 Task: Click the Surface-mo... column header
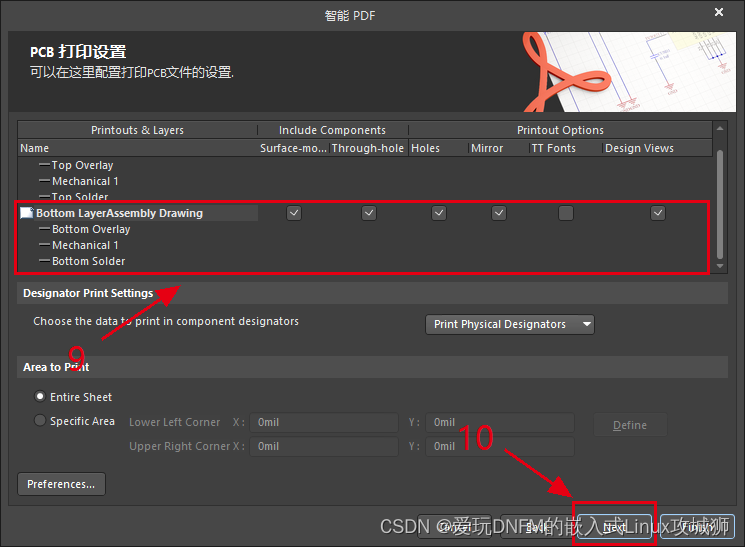click(x=293, y=148)
